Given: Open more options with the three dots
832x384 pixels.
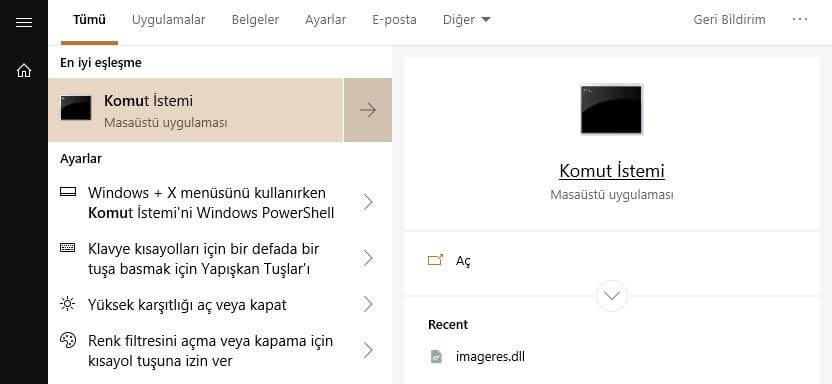Looking at the screenshot, I should coord(800,20).
